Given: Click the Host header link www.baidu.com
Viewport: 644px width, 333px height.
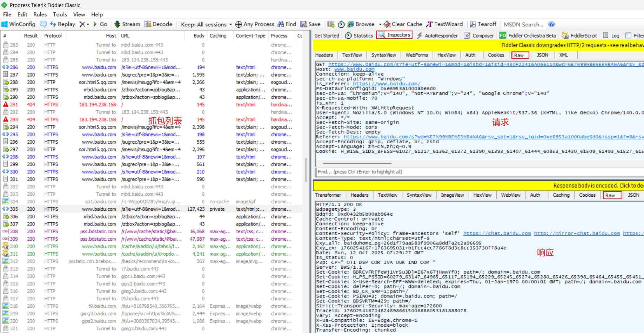Looking at the screenshot, I should coord(354,69).
